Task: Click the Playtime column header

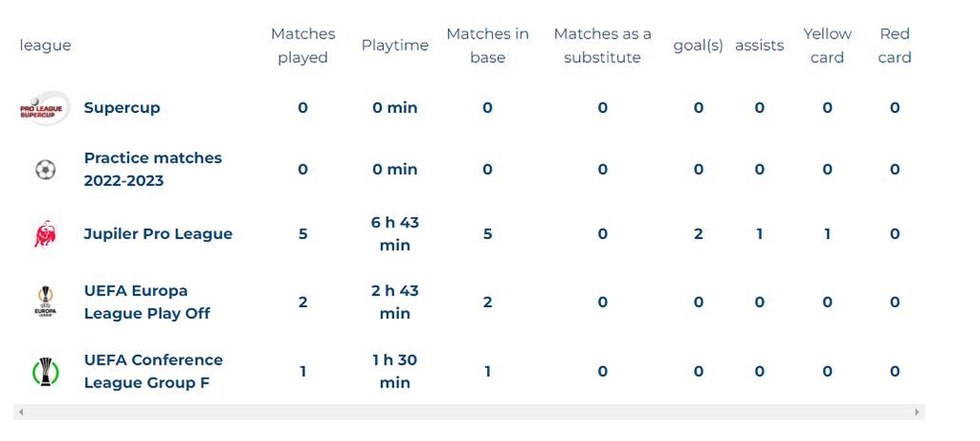Action: [x=394, y=46]
